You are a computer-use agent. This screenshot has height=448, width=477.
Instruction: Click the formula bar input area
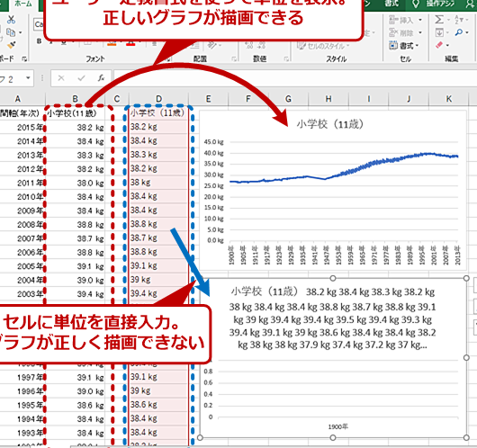point(295,78)
